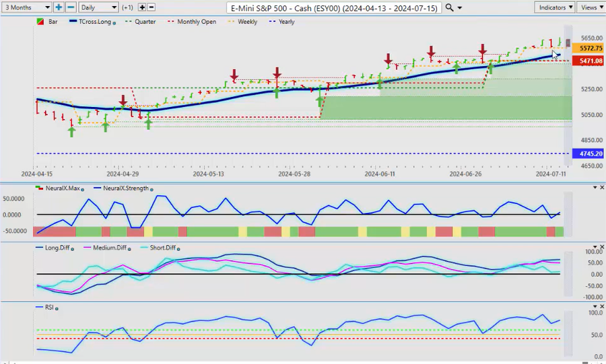Collapse the Diff panel with its arrow
Image resolution: width=606 pixels, height=364 pixels.
[595, 247]
